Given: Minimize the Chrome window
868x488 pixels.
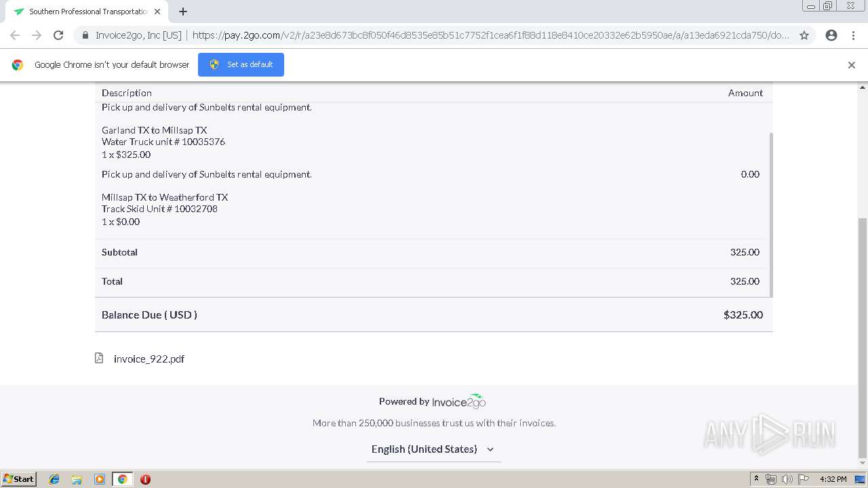Looking at the screenshot, I should click(x=811, y=6).
